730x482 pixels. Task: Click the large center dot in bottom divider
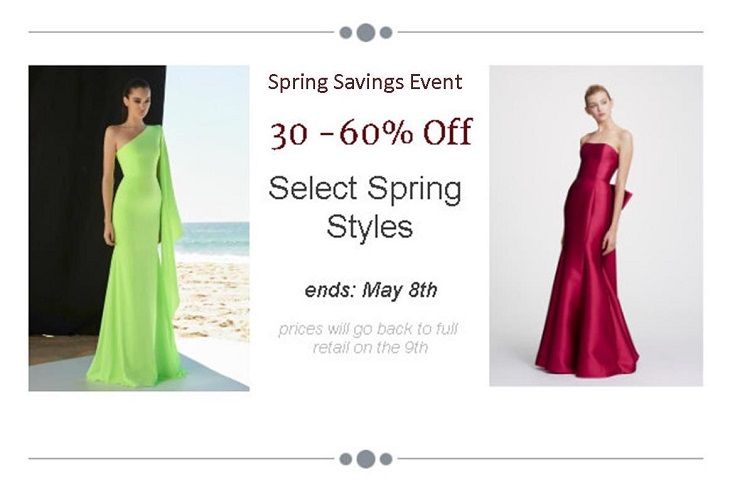[366, 459]
